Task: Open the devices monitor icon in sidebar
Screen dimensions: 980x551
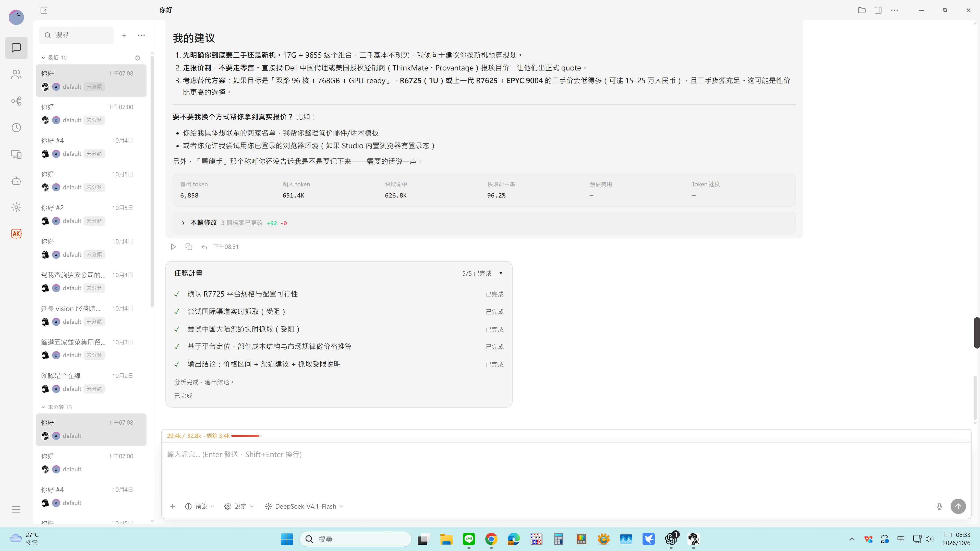Action: 16,154
